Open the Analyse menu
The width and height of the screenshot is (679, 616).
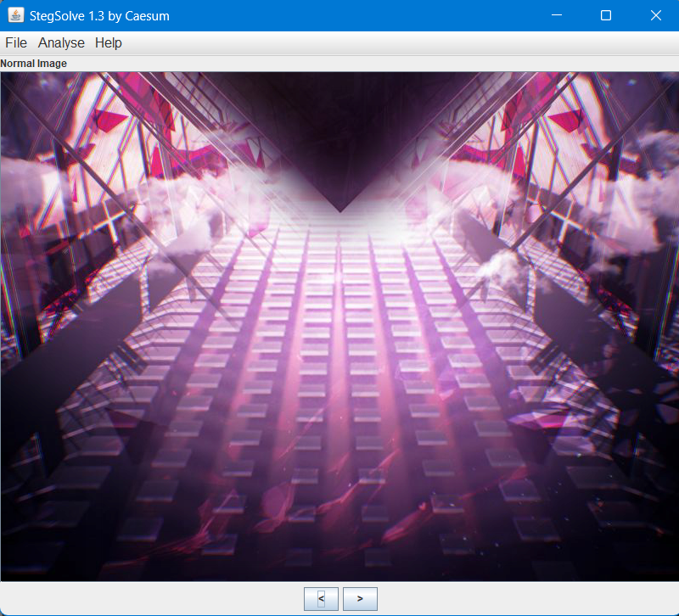(x=61, y=43)
